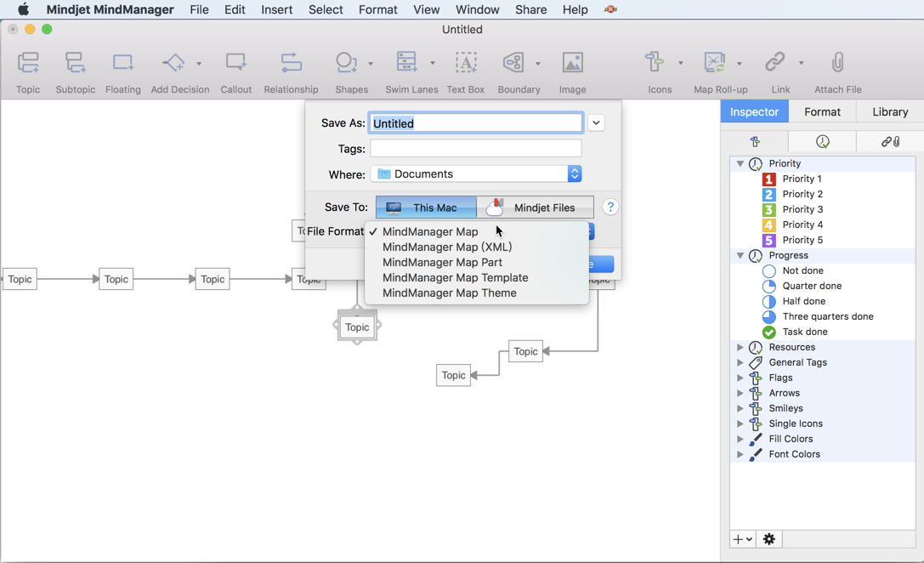The height and width of the screenshot is (563, 924).
Task: Select the Topic box with diamond handles
Action: pyautogui.click(x=357, y=327)
